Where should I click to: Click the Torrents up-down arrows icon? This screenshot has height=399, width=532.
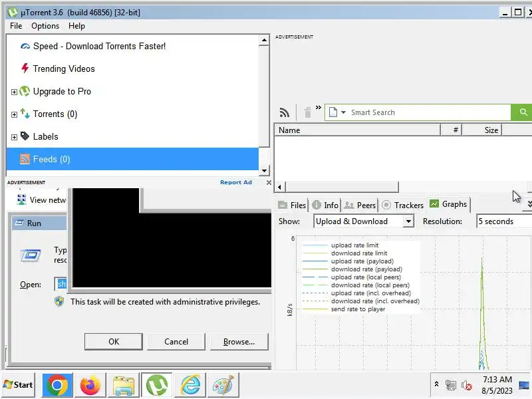click(25, 113)
